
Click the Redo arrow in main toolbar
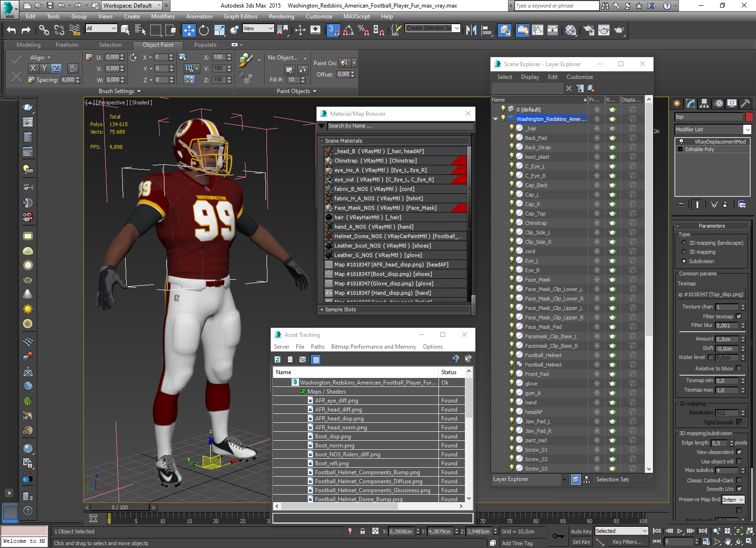point(26,30)
